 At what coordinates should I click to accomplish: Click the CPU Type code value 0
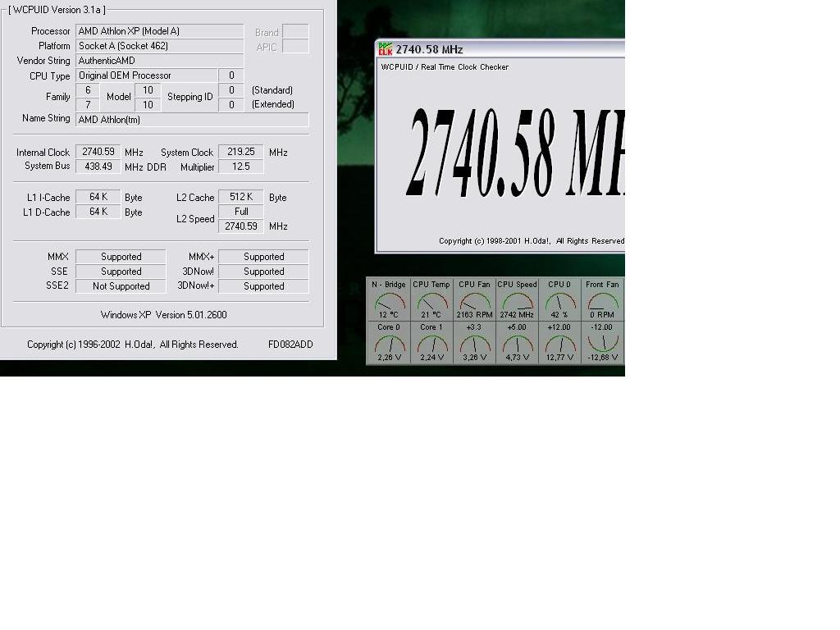point(231,75)
